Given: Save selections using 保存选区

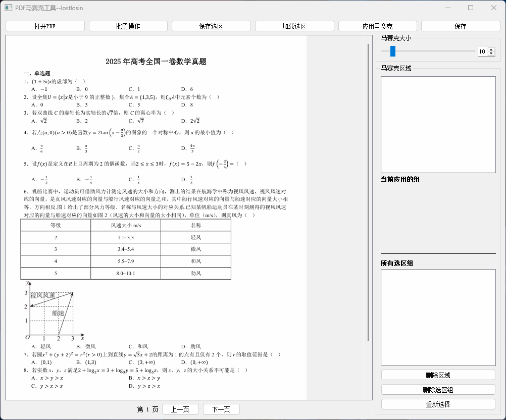Looking at the screenshot, I should (x=211, y=25).
